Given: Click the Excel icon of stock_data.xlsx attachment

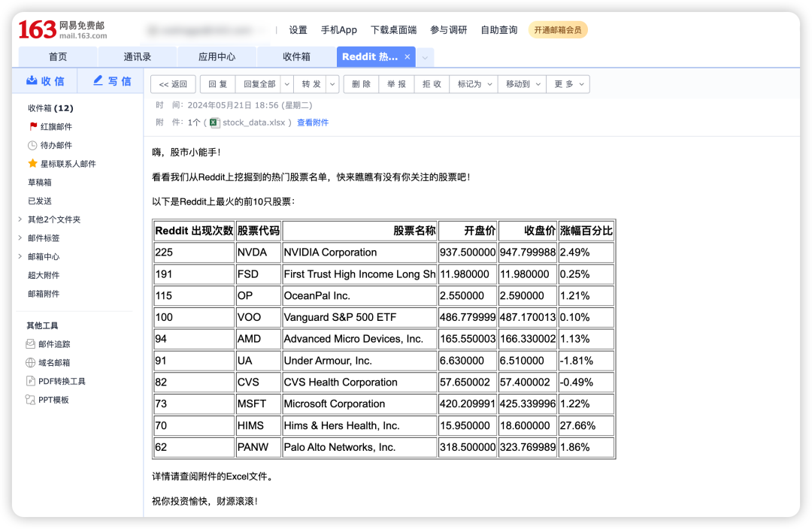Looking at the screenshot, I should click(x=214, y=122).
